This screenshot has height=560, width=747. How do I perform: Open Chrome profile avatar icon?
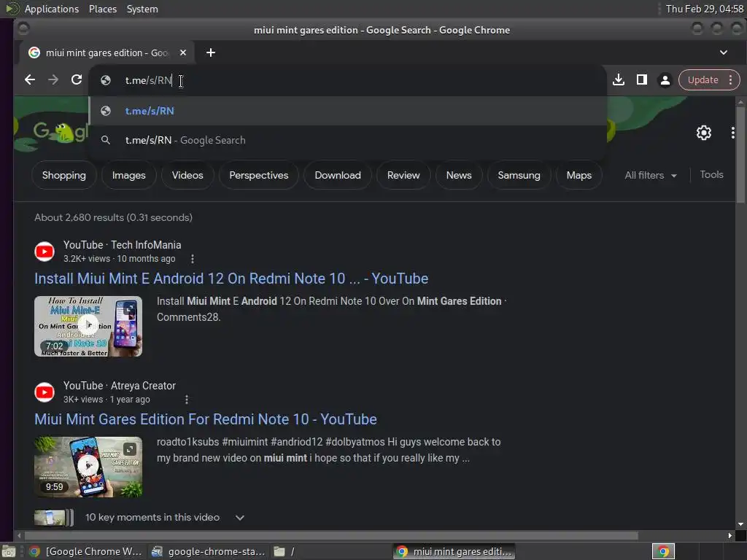(x=665, y=80)
